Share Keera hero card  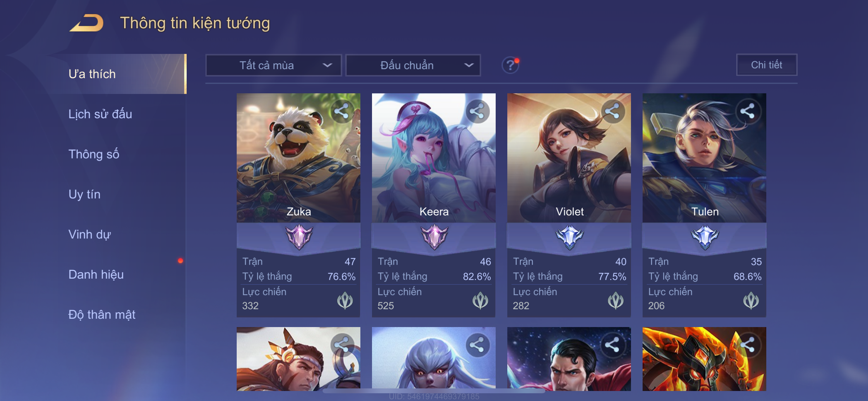tap(477, 111)
